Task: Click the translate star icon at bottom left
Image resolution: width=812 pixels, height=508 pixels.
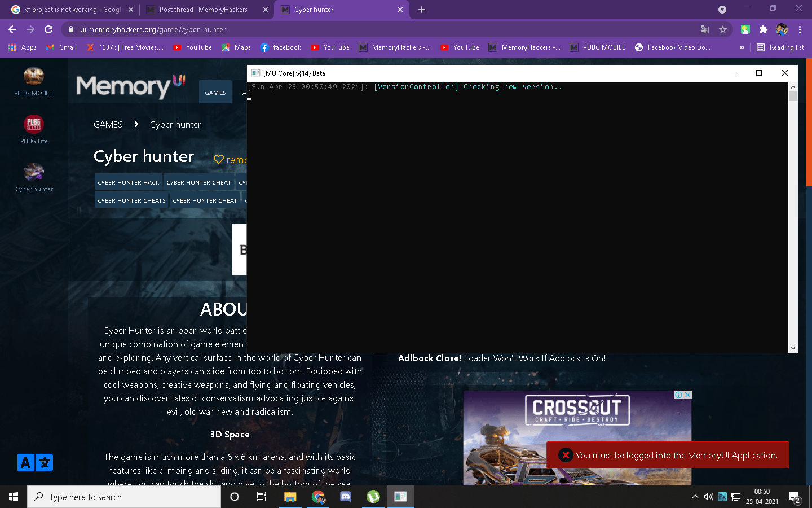Action: (45, 463)
